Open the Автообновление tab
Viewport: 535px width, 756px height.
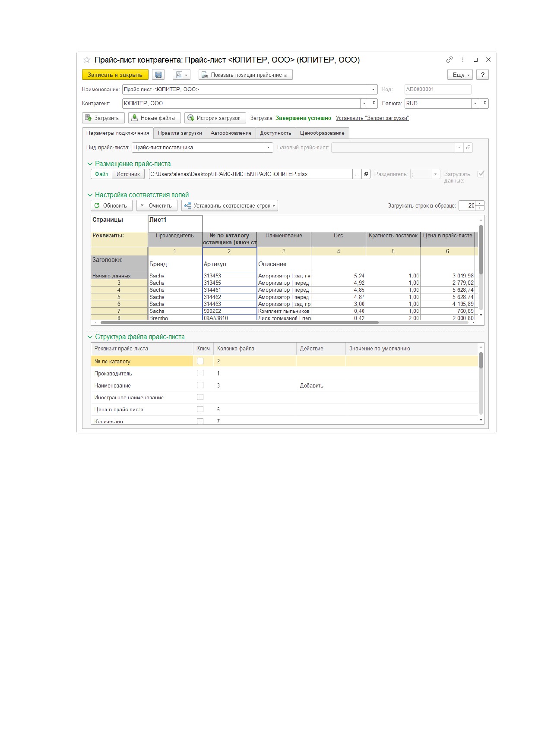(231, 133)
